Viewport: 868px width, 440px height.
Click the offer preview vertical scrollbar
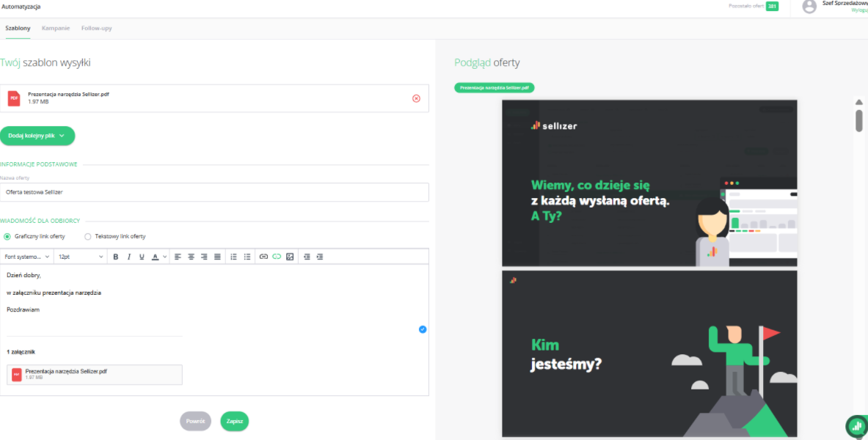pyautogui.click(x=858, y=120)
